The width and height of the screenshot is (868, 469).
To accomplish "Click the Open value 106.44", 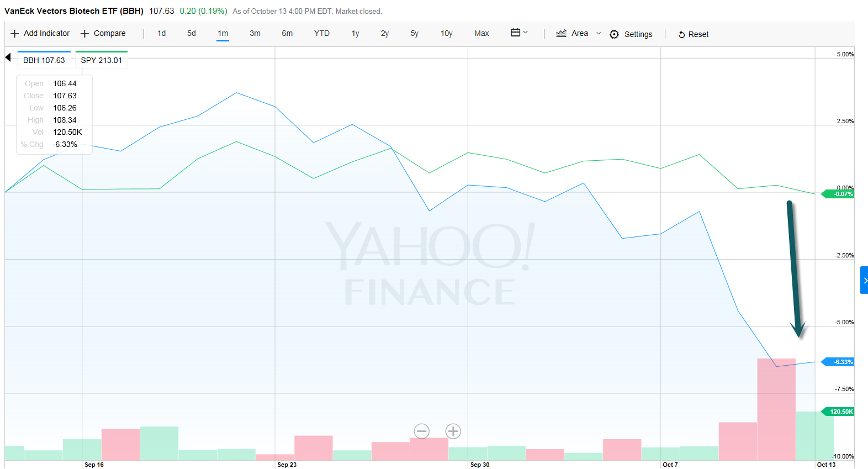I will tap(65, 83).
